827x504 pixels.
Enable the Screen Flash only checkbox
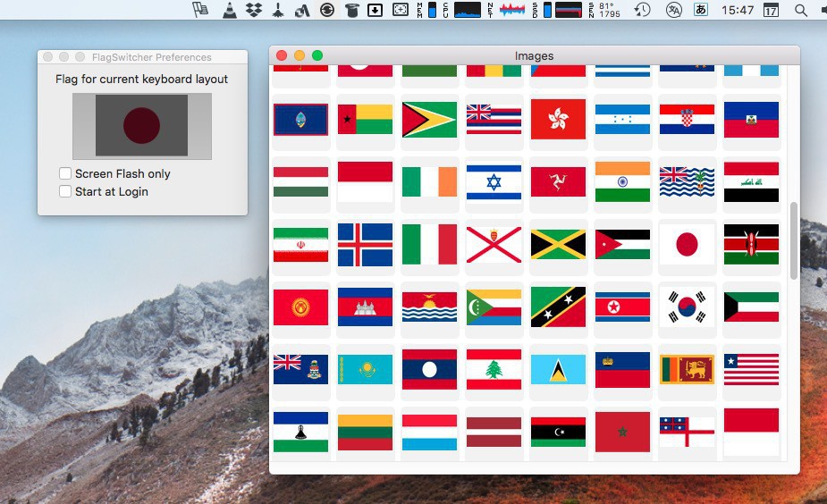coord(65,173)
